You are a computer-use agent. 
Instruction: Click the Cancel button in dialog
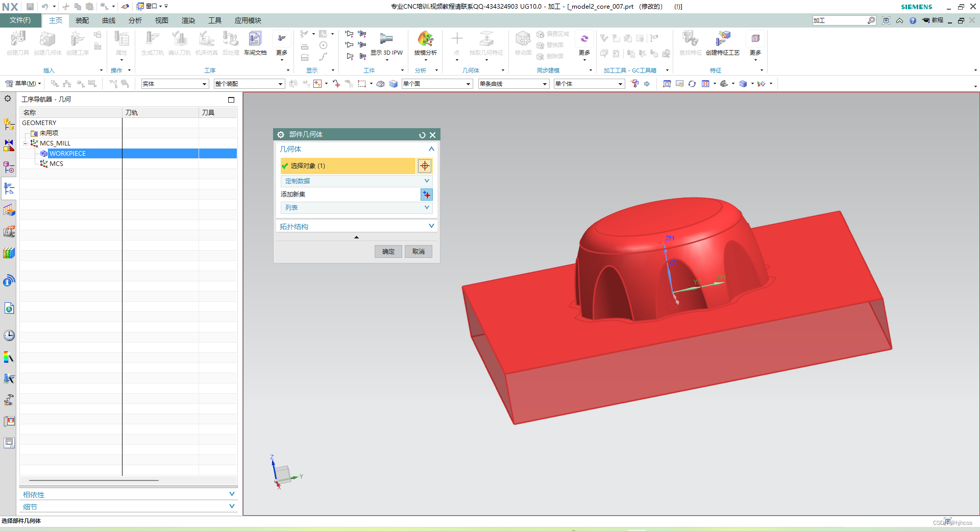[419, 251]
